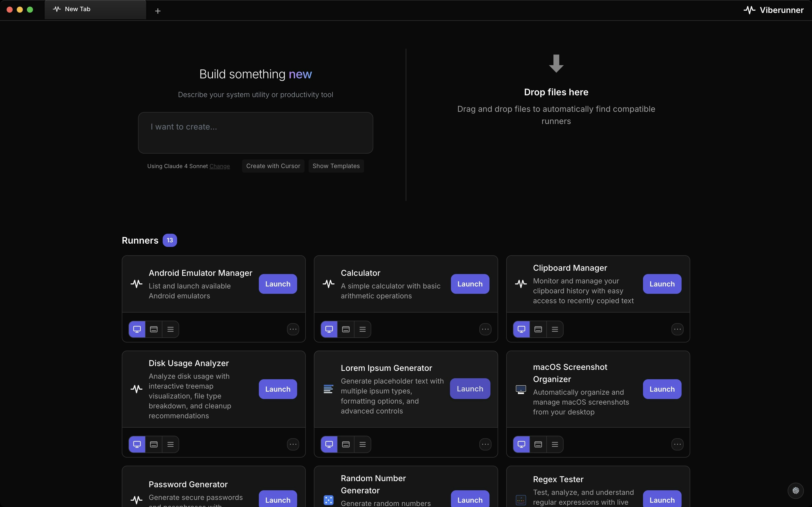The height and width of the screenshot is (507, 812).
Task: Open a new tab with plus icon
Action: [x=158, y=11]
